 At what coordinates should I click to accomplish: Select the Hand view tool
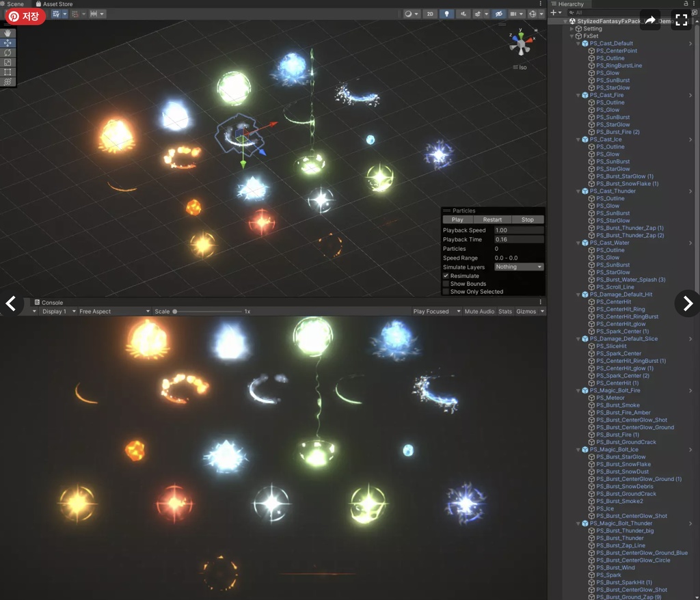click(7, 32)
